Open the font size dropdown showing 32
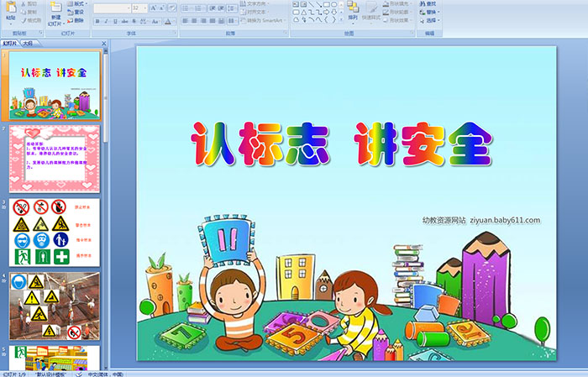The width and height of the screenshot is (588, 377). (x=139, y=8)
